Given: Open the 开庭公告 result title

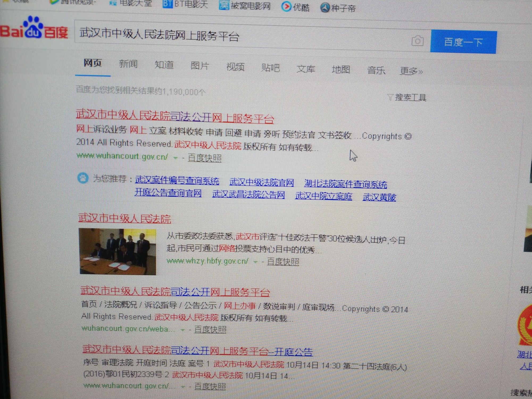Looking at the screenshot, I should [x=198, y=351].
